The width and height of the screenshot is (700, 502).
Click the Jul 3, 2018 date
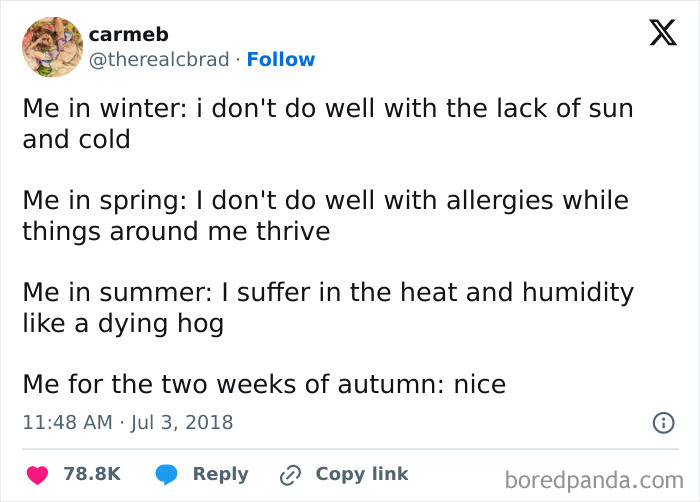pyautogui.click(x=182, y=423)
